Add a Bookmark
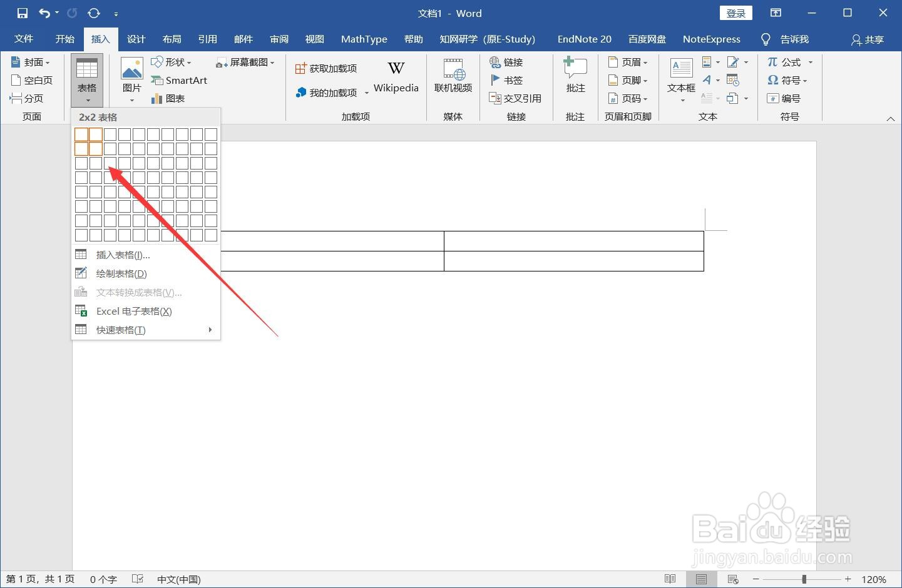 [x=506, y=80]
